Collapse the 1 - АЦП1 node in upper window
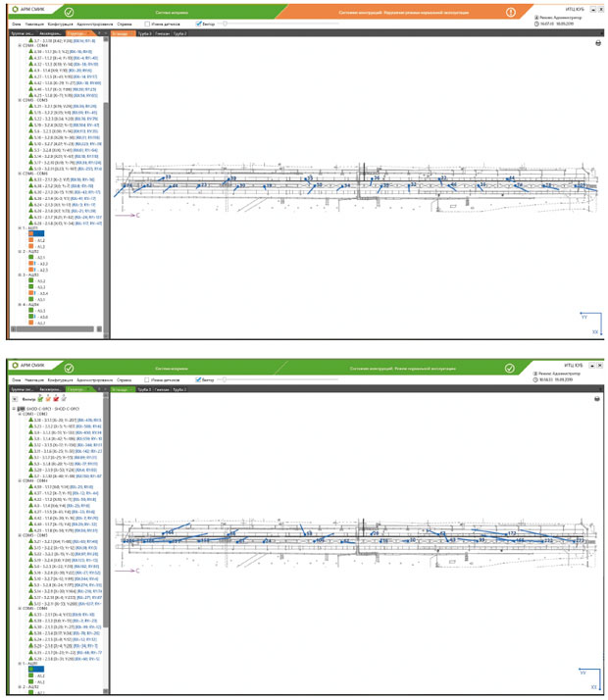 click(x=20, y=227)
